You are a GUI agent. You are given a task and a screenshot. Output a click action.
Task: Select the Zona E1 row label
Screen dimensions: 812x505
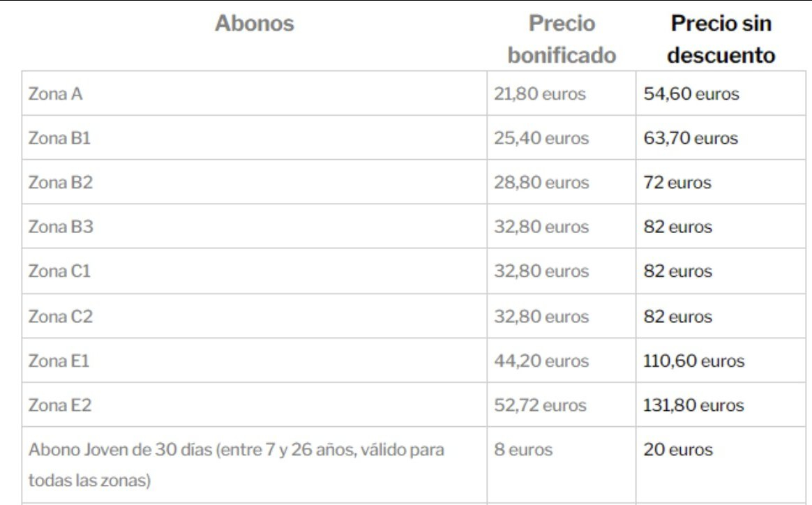click(59, 361)
